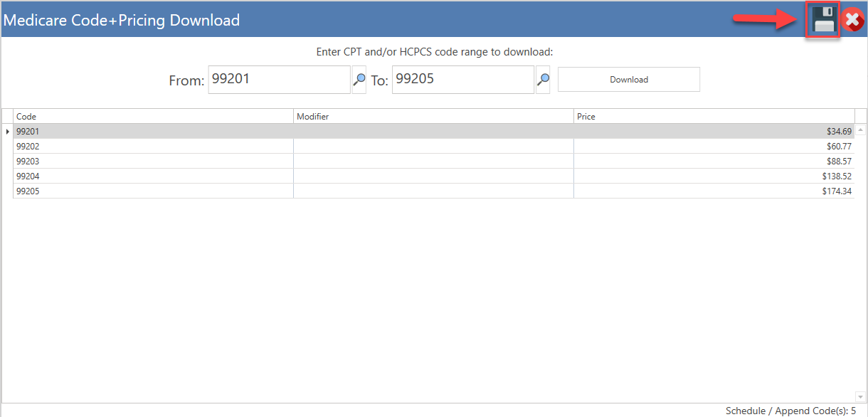Sort by the Code column header
Screen dimensions: 868x417
tap(153, 116)
